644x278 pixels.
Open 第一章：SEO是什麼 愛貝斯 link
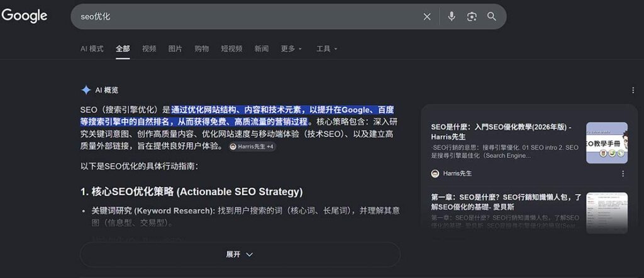click(x=506, y=202)
